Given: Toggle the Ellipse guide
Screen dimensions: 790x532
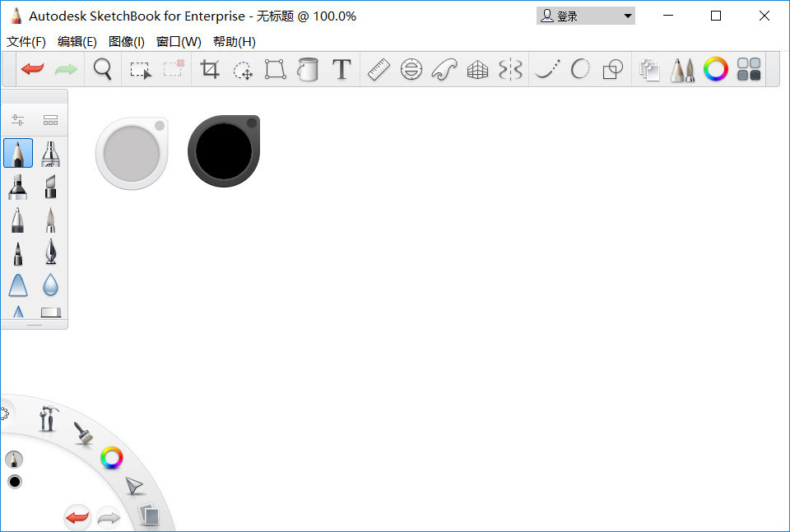Looking at the screenshot, I should (411, 69).
